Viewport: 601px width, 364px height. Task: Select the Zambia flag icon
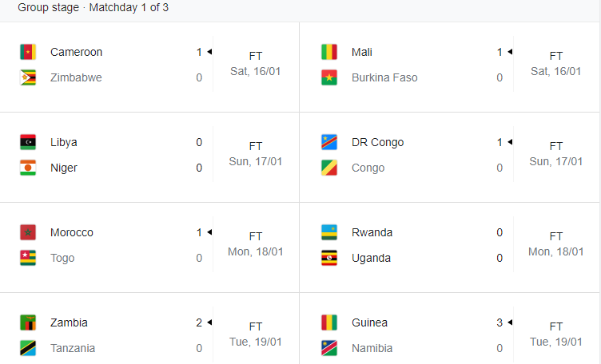tap(28, 322)
